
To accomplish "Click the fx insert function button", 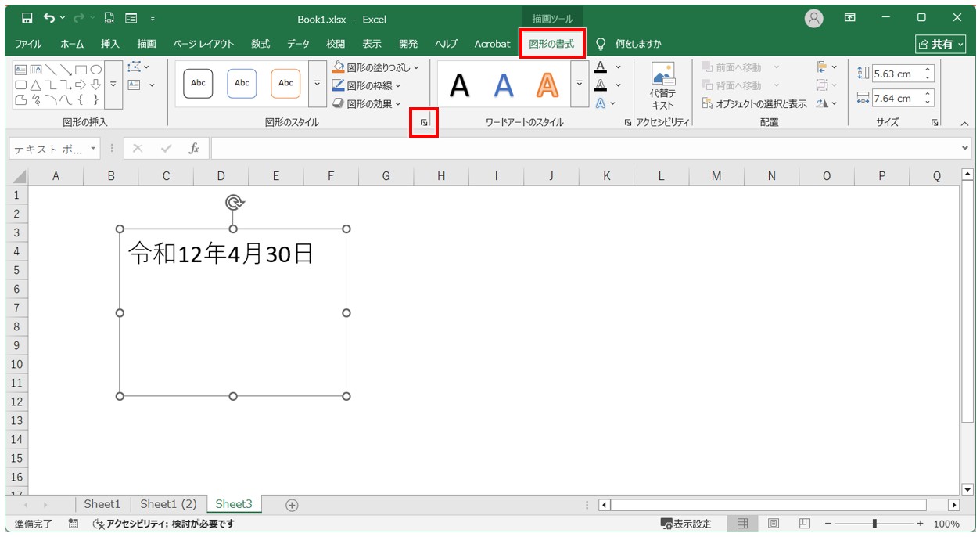I will pos(194,148).
